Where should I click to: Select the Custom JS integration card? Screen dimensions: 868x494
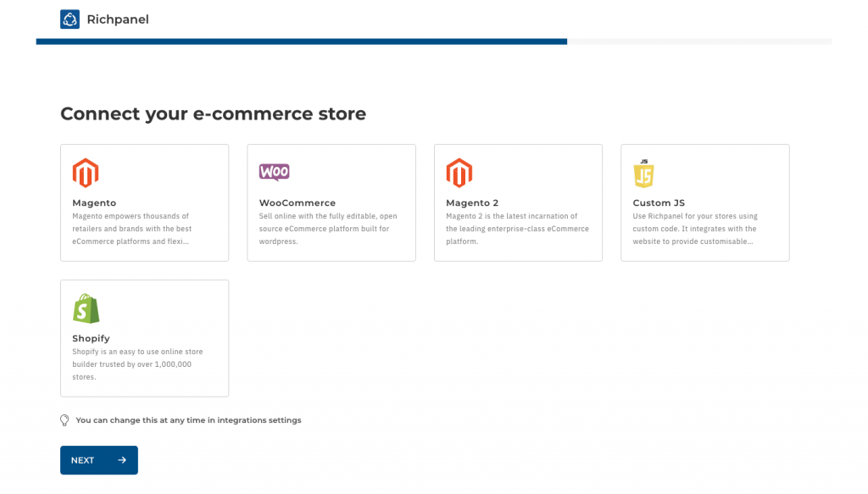tap(704, 202)
